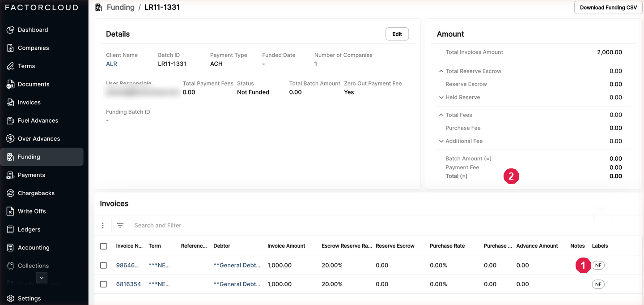Expand the Additional Fee row
644x305 pixels.
coord(441,141)
